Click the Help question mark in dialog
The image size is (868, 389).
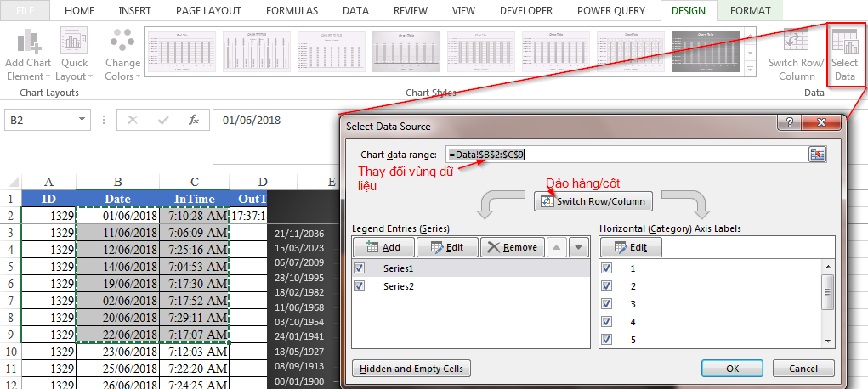789,122
